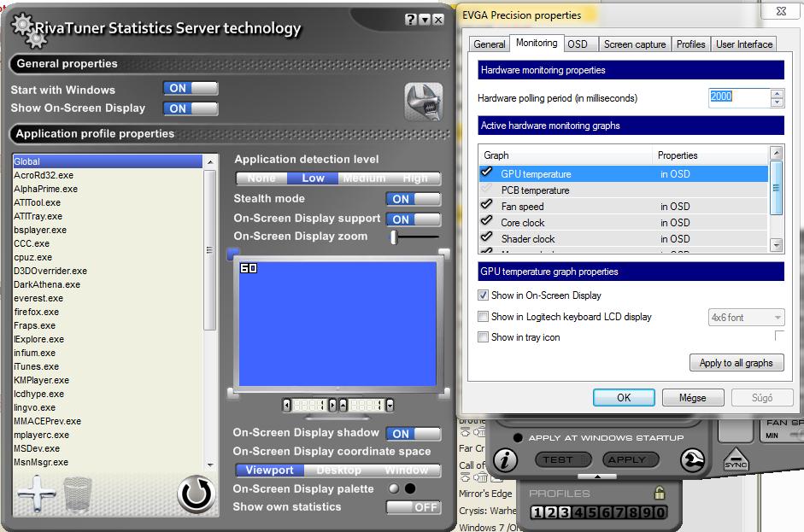Click the SYNC icon in EVGA Precision
The image size is (804, 532).
736,459
